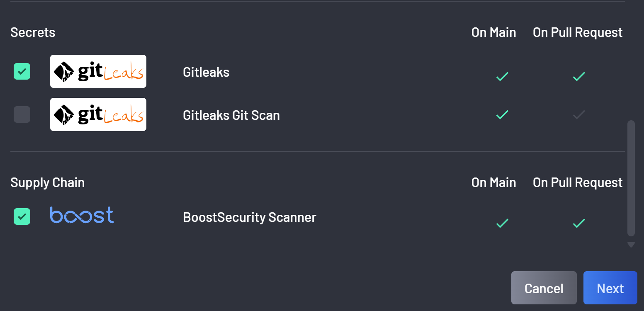644x311 pixels.
Task: Click the vertical scrollbar thumb
Action: 631,178
